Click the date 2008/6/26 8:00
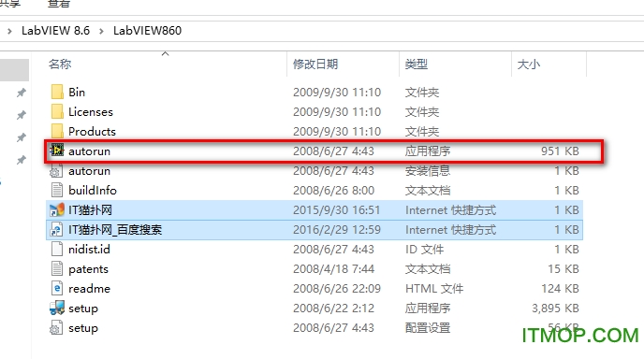 tap(333, 191)
